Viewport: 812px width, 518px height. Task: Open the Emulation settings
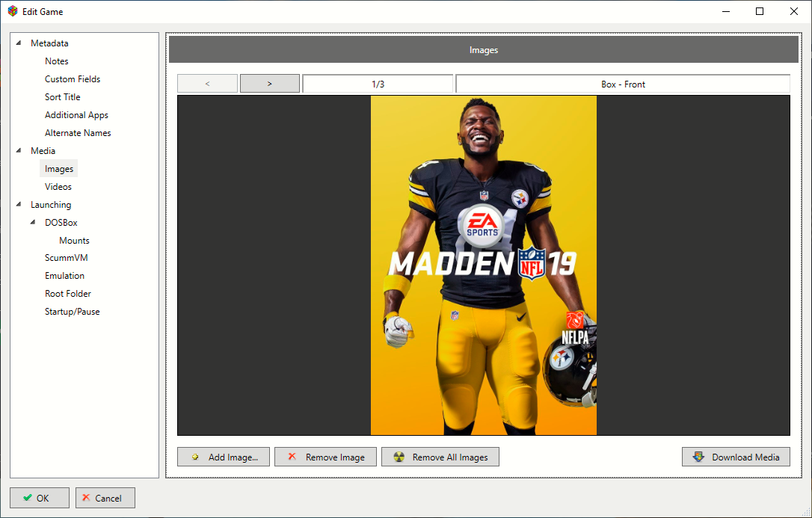pos(65,276)
